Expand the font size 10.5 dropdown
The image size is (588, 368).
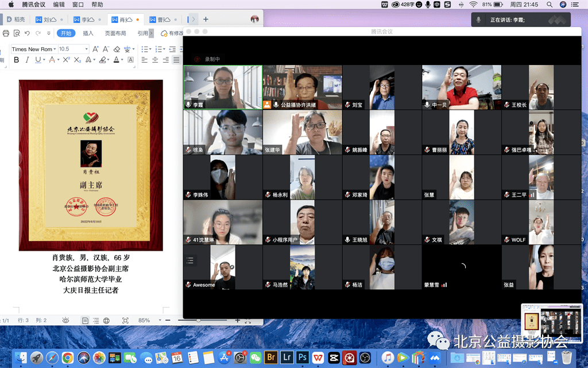87,49
